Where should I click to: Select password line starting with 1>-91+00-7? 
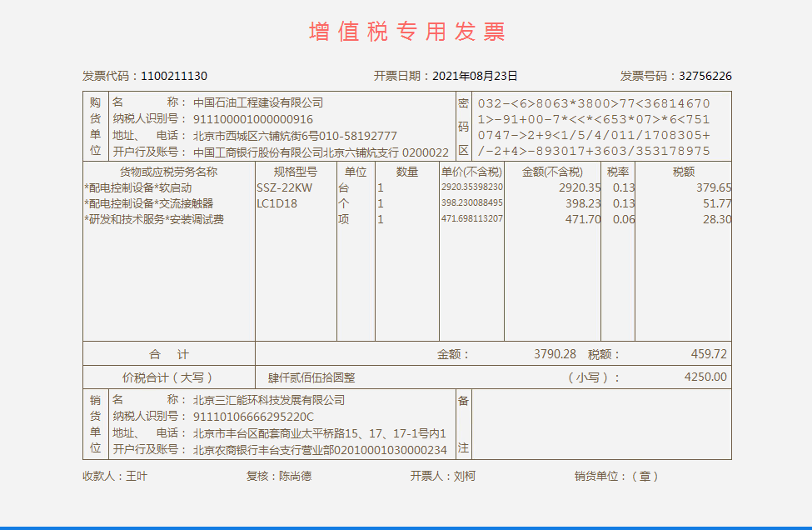click(x=594, y=120)
